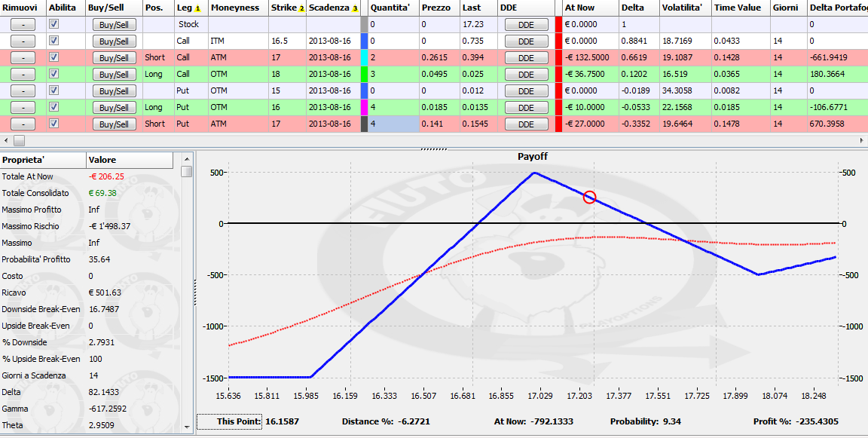Click DDE button for Short Put row

[526, 124]
